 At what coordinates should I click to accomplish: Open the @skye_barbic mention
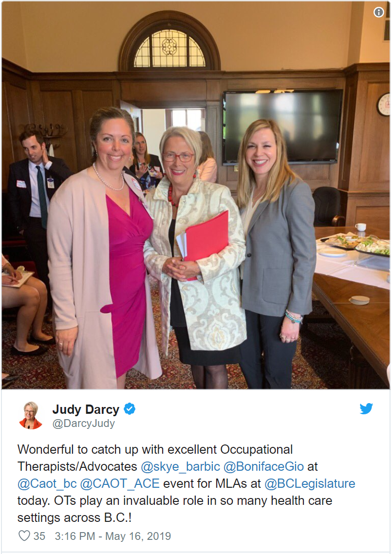180,466
